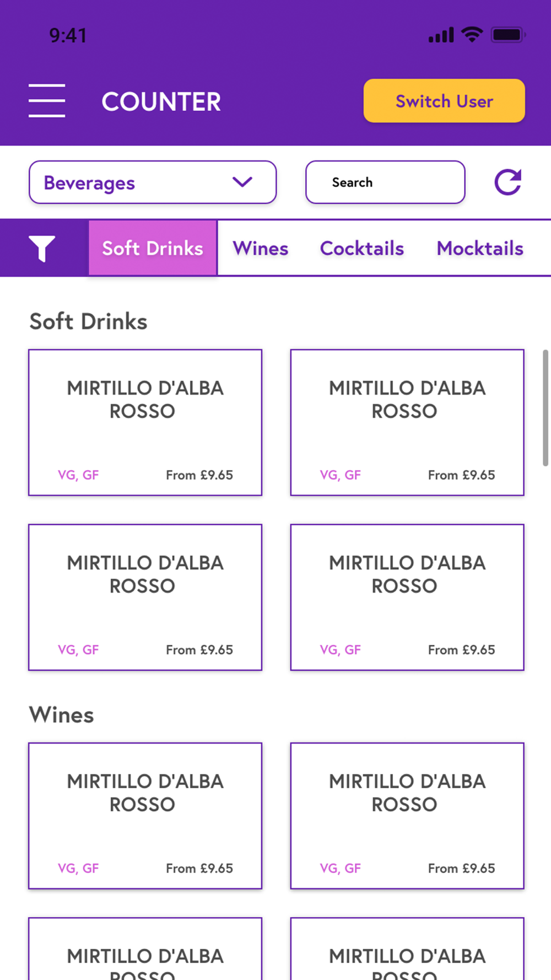Click the Beverages dropdown chevron arrow
The image size is (551, 980).
pyautogui.click(x=242, y=182)
